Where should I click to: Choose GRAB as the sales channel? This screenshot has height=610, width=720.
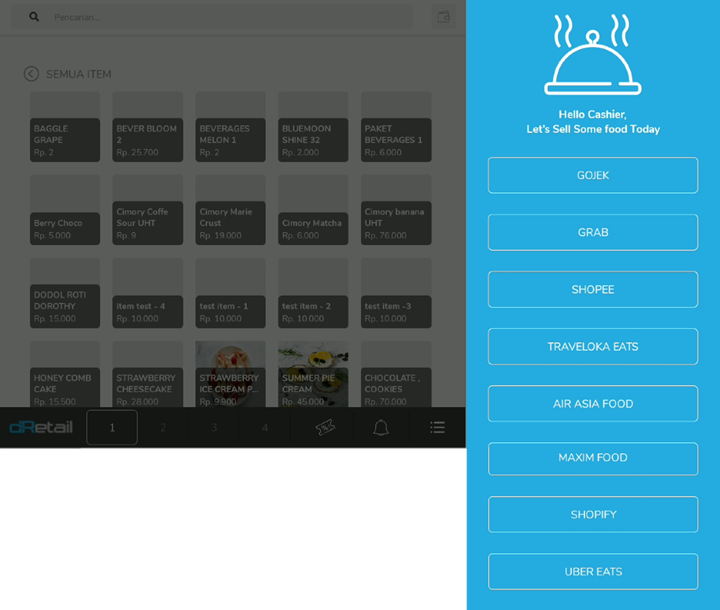pos(593,232)
